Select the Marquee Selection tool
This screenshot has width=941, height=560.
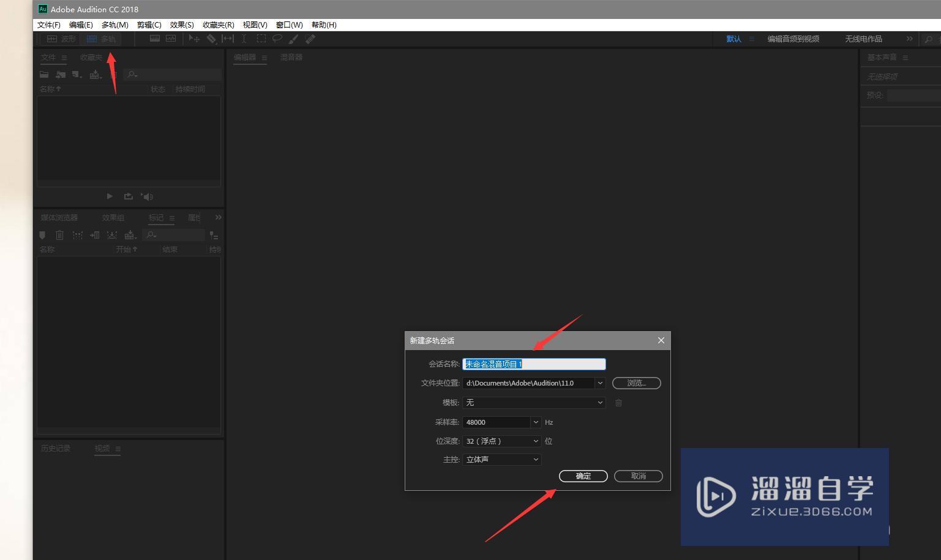[x=261, y=39]
